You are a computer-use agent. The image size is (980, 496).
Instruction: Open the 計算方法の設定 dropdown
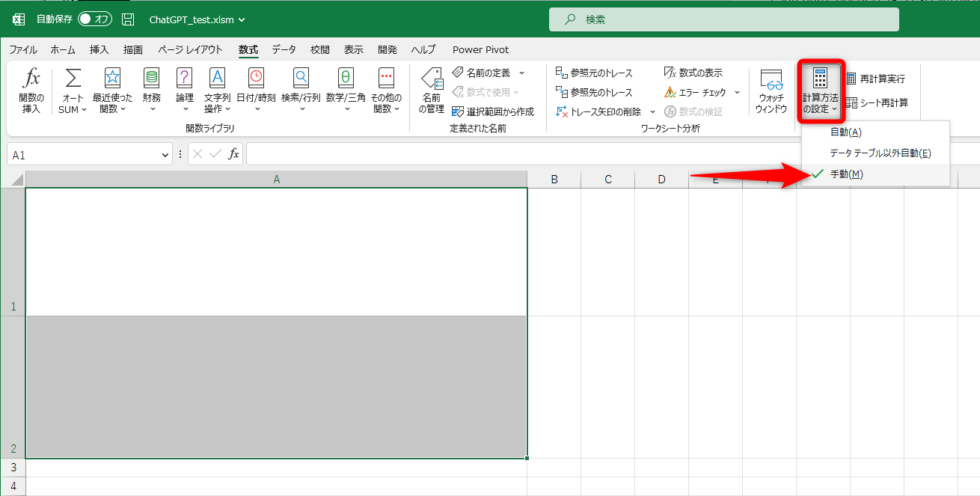pos(821,90)
